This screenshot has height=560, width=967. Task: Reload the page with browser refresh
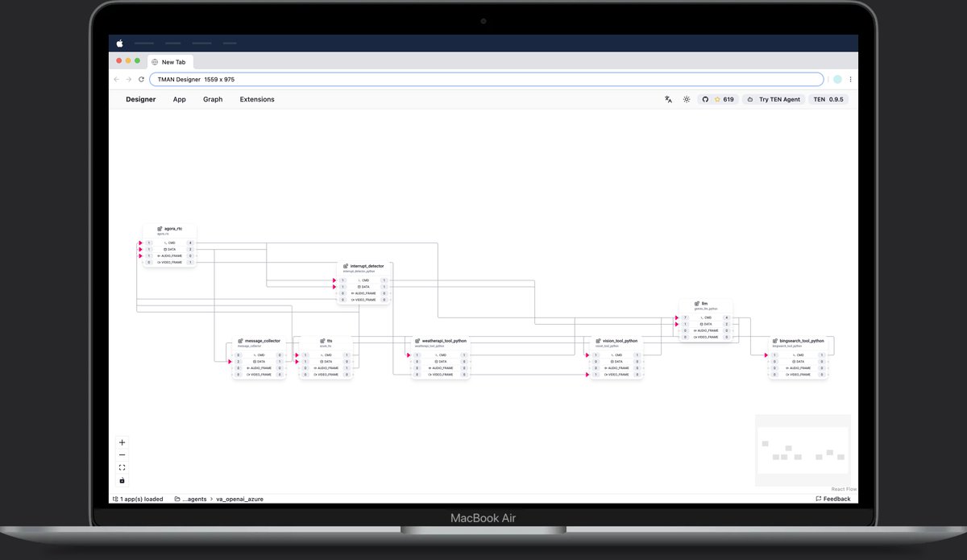click(x=142, y=80)
